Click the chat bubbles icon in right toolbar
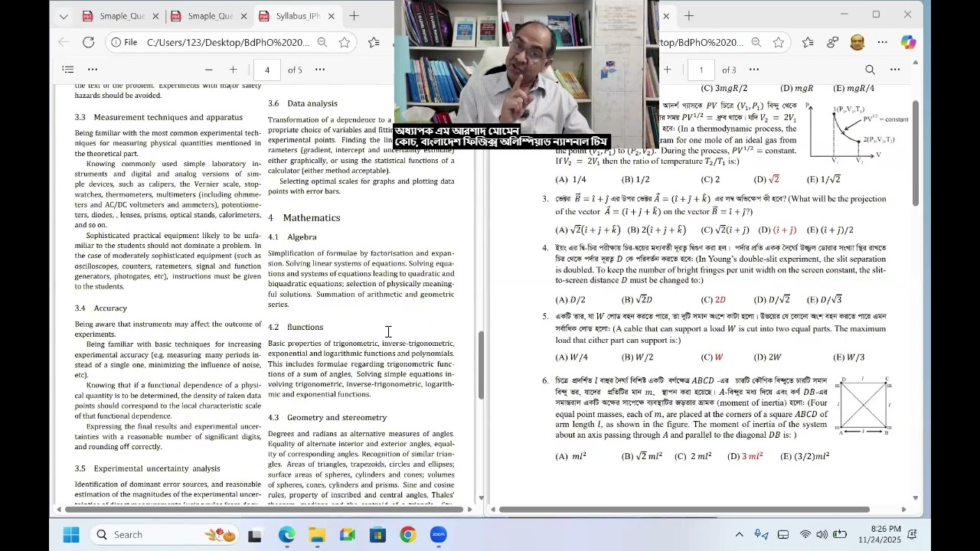The width and height of the screenshot is (980, 551). click(833, 42)
